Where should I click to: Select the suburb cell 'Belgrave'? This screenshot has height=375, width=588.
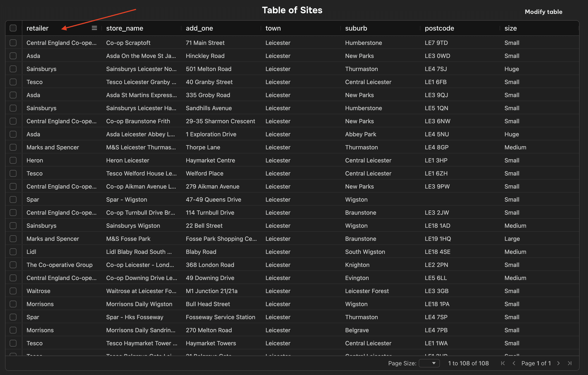click(357, 330)
